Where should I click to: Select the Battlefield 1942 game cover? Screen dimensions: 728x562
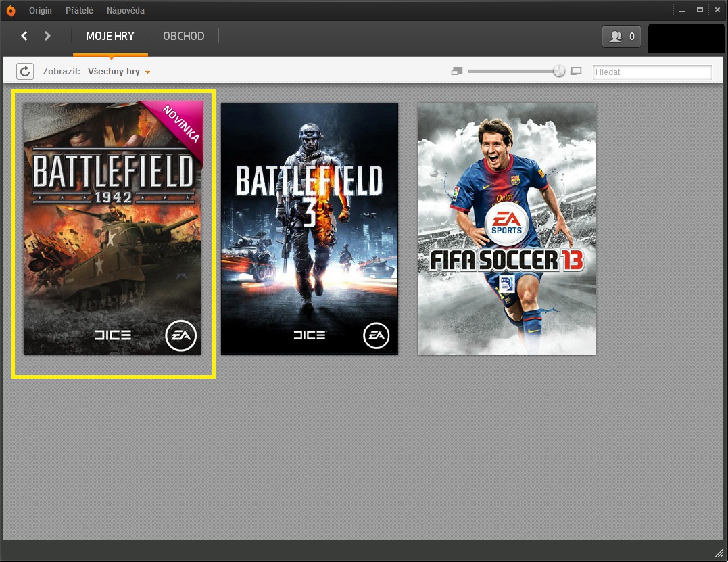112,229
